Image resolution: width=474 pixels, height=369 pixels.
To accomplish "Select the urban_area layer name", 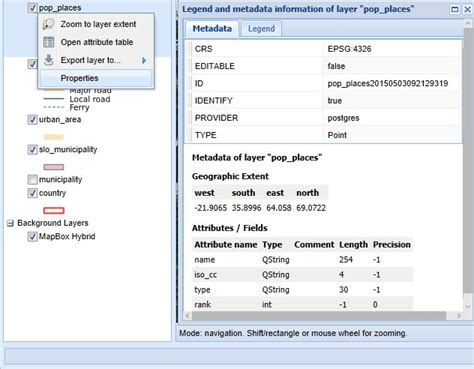I will 60,119.
